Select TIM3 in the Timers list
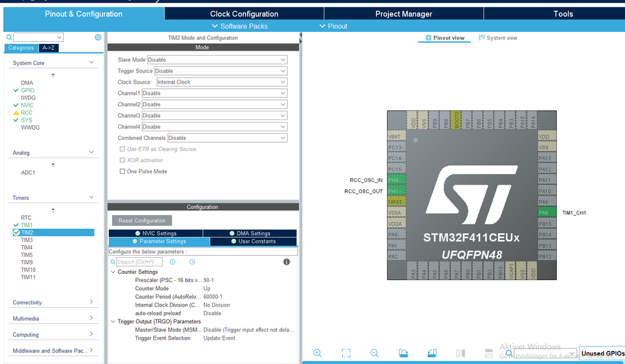The image size is (625, 364). [x=27, y=240]
